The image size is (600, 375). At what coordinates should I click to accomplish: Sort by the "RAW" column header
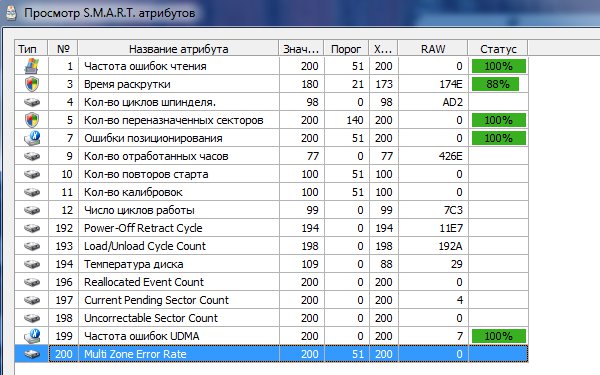click(x=433, y=49)
